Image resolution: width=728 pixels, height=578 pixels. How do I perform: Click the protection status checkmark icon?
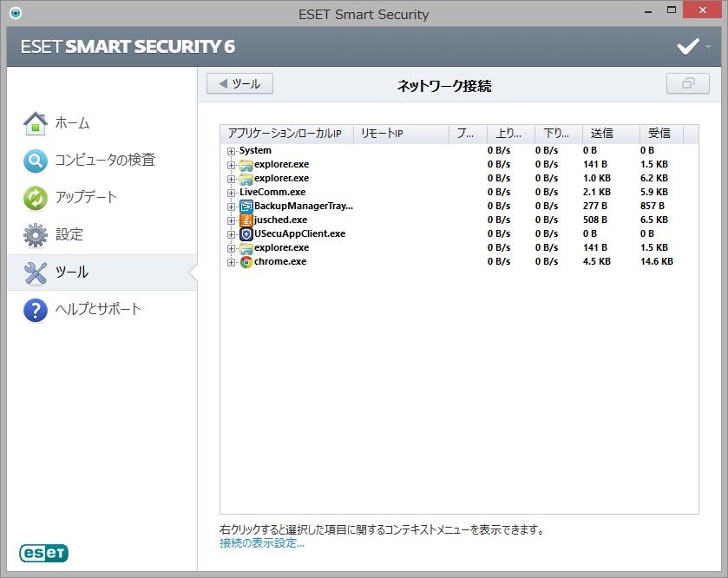[x=687, y=46]
